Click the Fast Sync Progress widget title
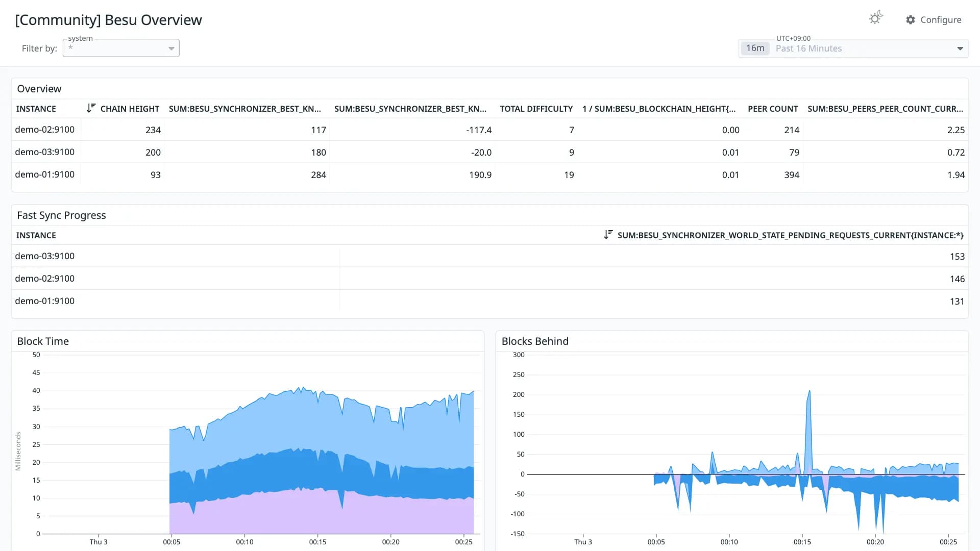Viewport: 980px width, 551px height. coord(61,215)
